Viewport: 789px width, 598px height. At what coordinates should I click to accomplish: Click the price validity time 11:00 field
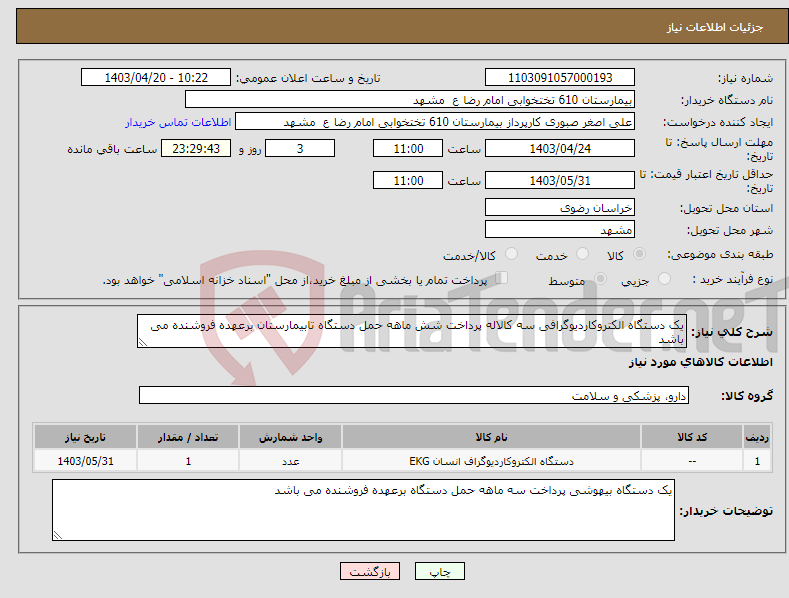pos(408,180)
